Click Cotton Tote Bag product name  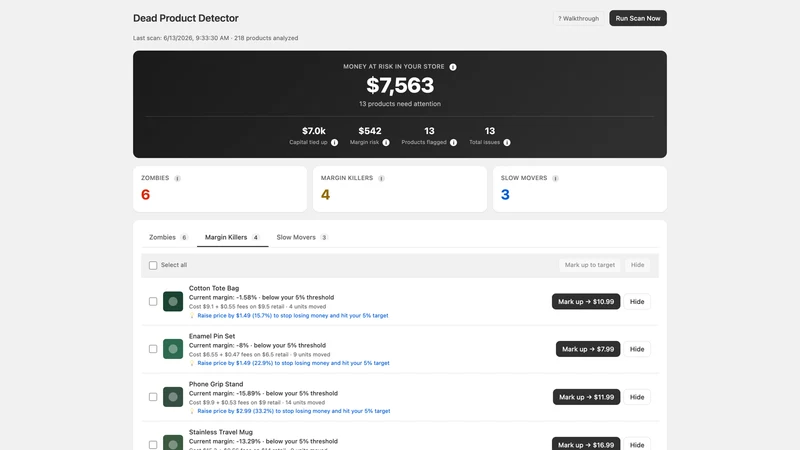(x=214, y=288)
